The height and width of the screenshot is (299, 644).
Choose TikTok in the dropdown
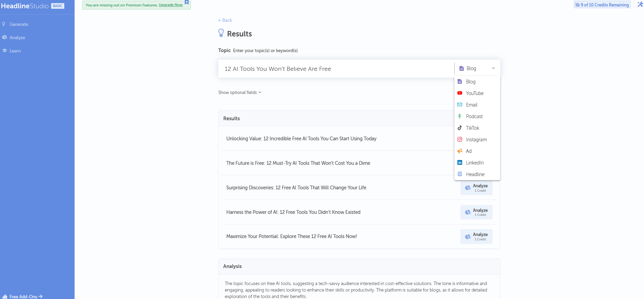[477, 128]
